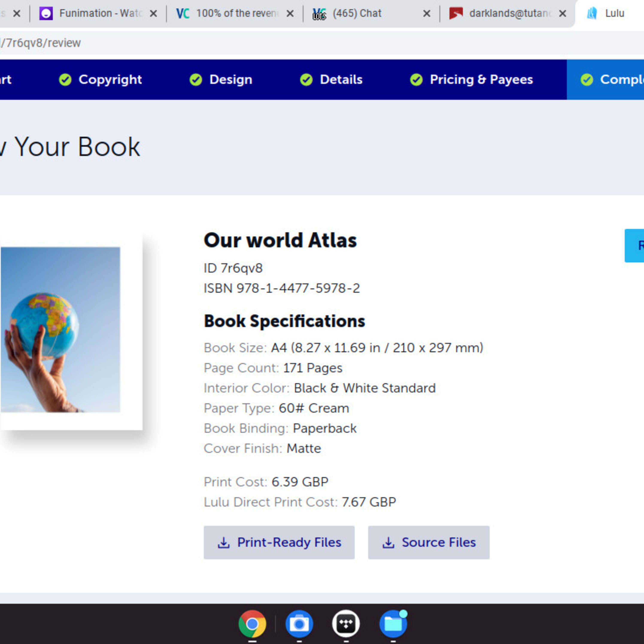Click the green checkmark beside Pricing & Payees

tap(416, 80)
